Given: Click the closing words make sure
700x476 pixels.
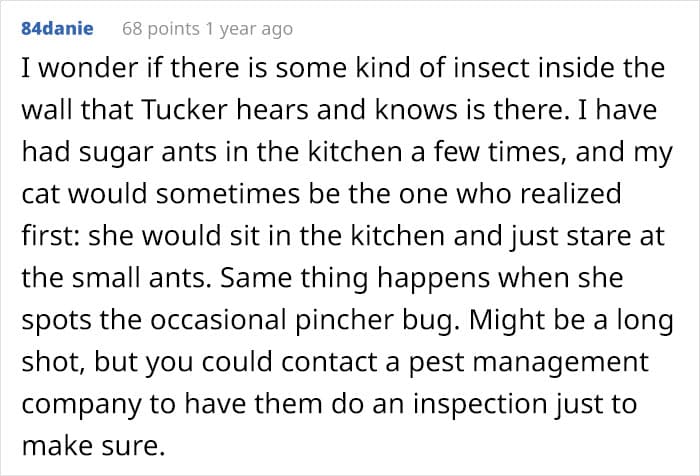Looking at the screenshot, I should [x=93, y=447].
